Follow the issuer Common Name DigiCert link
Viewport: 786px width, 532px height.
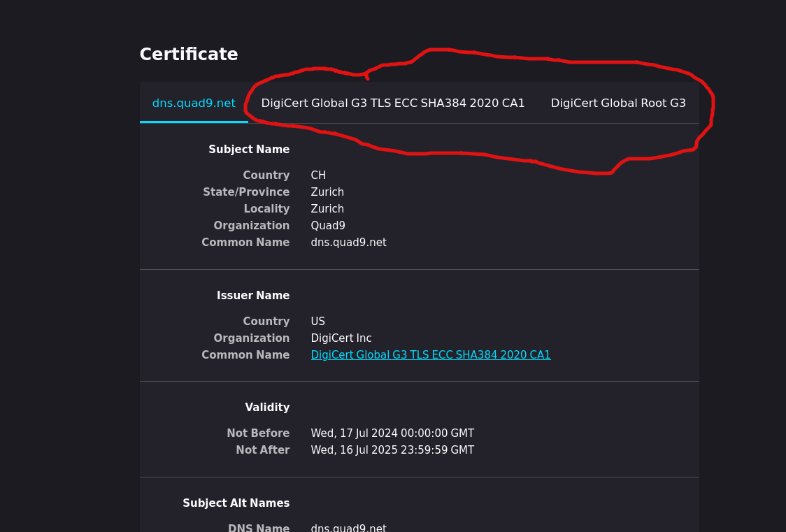(431, 354)
